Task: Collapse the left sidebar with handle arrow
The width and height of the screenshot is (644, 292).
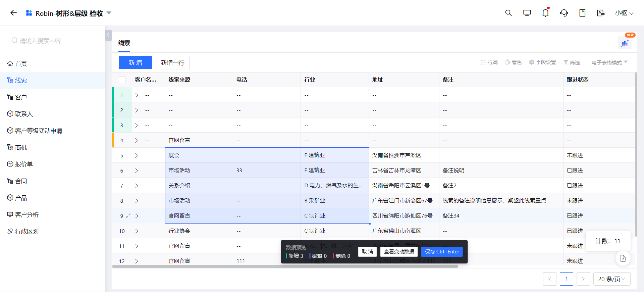Action: click(x=108, y=35)
